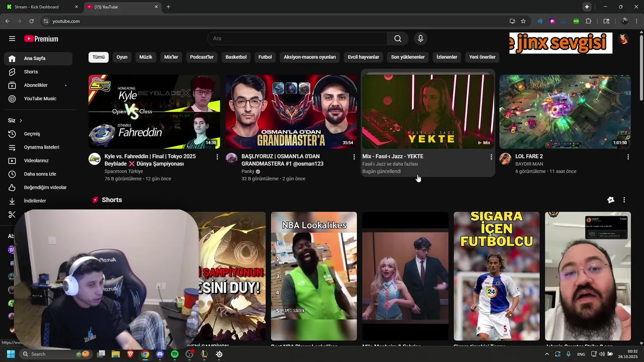Open Geçmiş history in sidebar
This screenshot has height=362, width=644.
tap(38, 134)
